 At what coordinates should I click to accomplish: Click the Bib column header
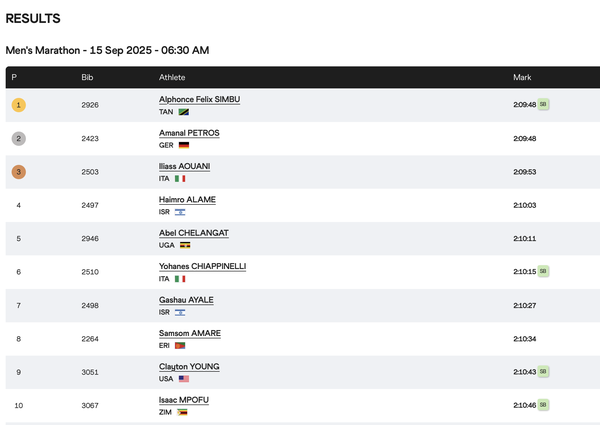coord(87,77)
